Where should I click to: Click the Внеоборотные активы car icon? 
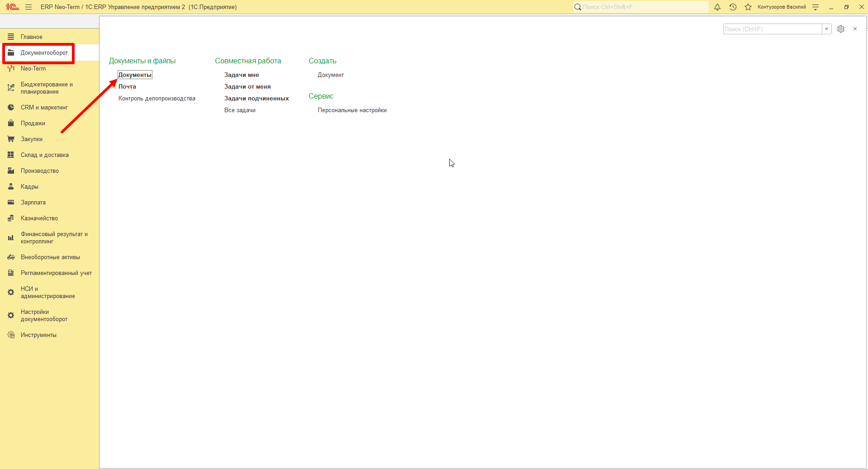coord(11,257)
